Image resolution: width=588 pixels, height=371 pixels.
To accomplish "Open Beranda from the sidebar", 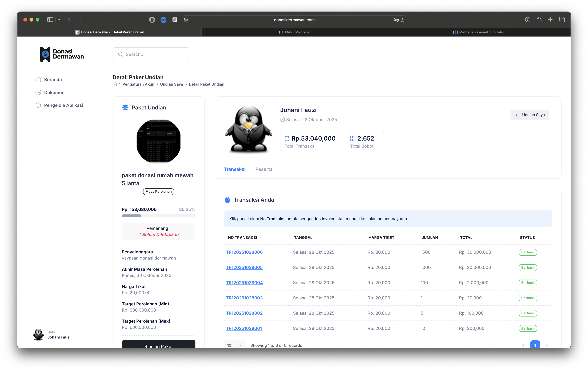I will 53,80.
